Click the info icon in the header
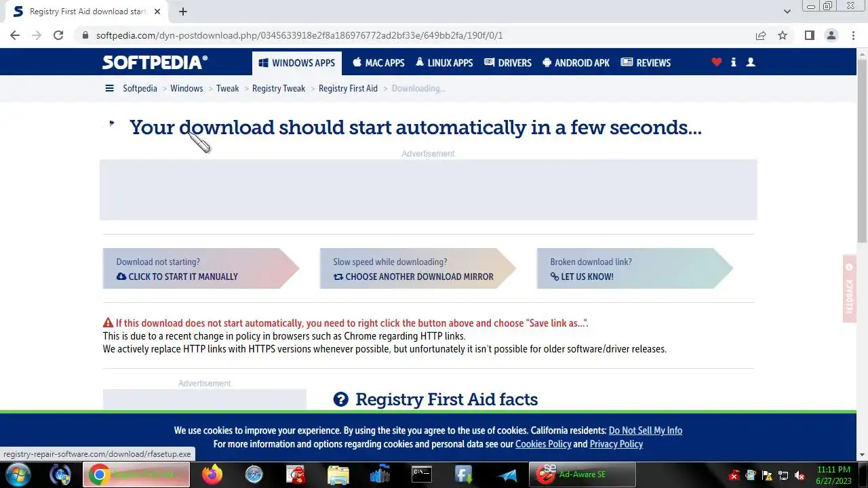Viewport: 868px width, 488px height. tap(734, 62)
